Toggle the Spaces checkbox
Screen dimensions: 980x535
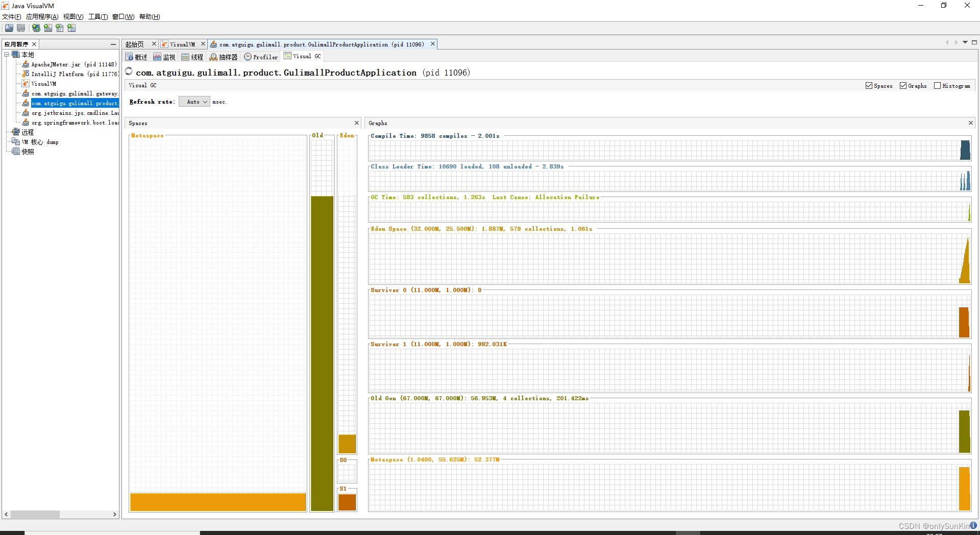(x=869, y=86)
